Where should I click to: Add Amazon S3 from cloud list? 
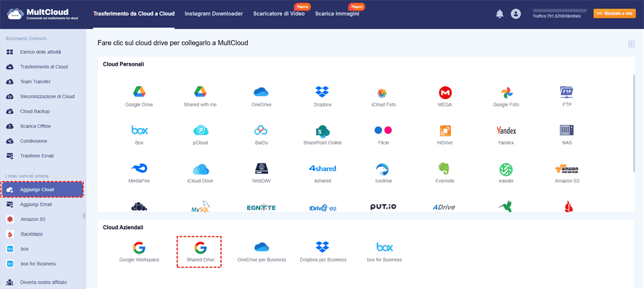tap(567, 173)
